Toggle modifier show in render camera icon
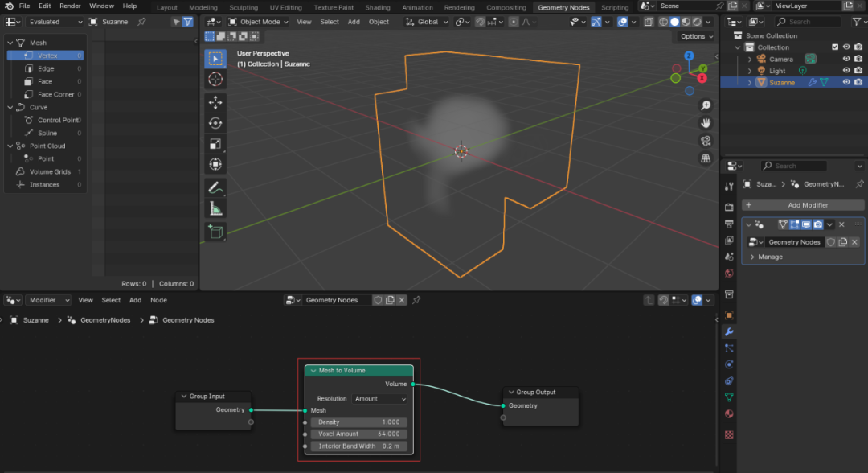Screen dimensions: 868x473 coord(817,224)
